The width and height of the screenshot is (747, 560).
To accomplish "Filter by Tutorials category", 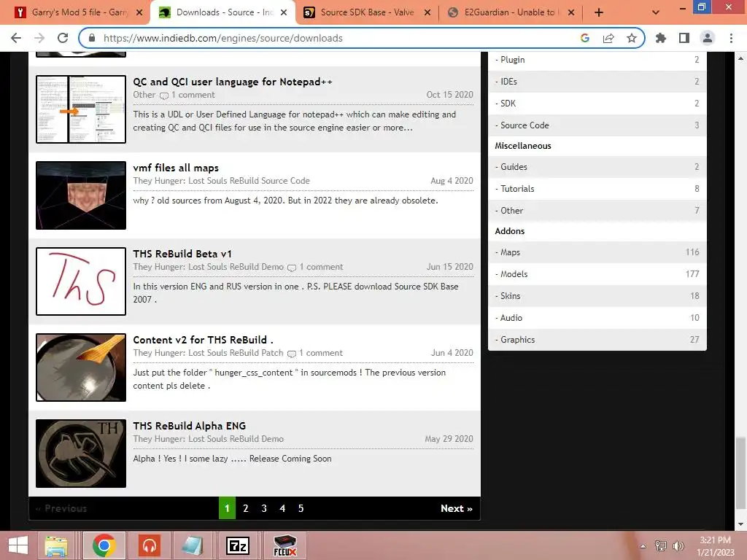I will (597, 189).
